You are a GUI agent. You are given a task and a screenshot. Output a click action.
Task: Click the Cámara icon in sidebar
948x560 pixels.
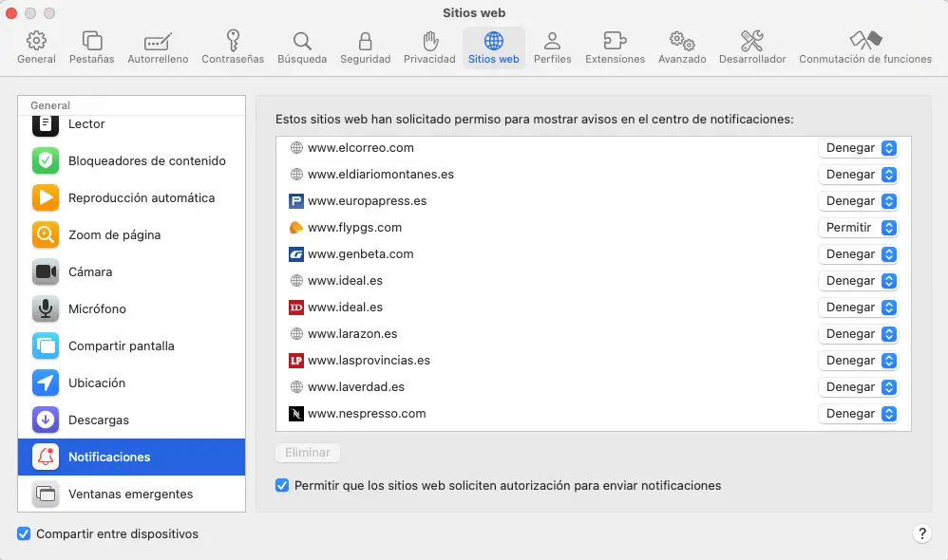click(46, 271)
